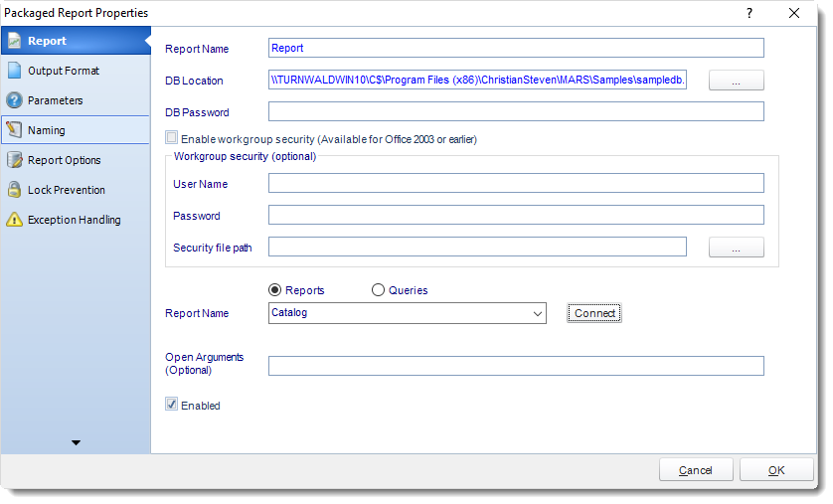Viewport: 833px width, 504px height.
Task: Focus the workgroup User Name field
Action: [516, 183]
